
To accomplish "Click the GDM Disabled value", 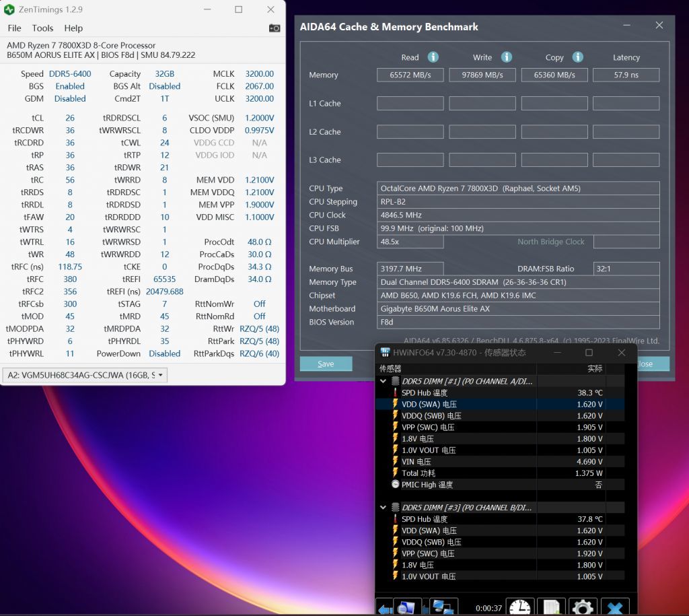I will 70,98.
